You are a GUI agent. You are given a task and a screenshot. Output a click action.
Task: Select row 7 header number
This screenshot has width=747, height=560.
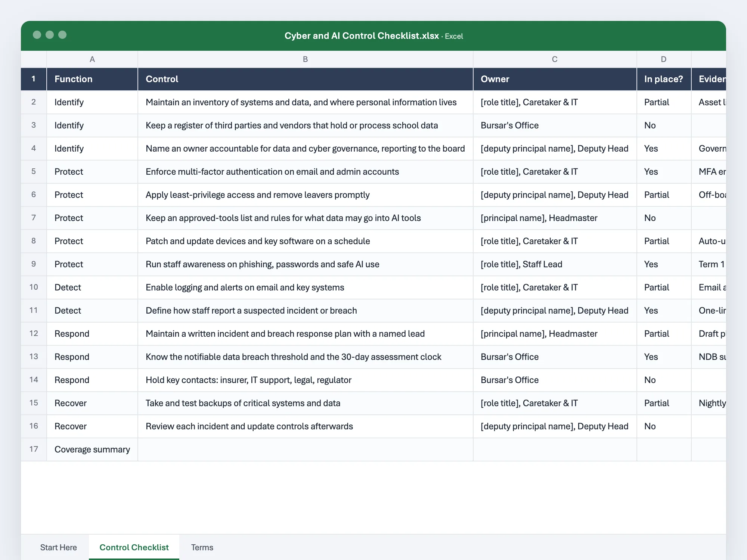34,218
